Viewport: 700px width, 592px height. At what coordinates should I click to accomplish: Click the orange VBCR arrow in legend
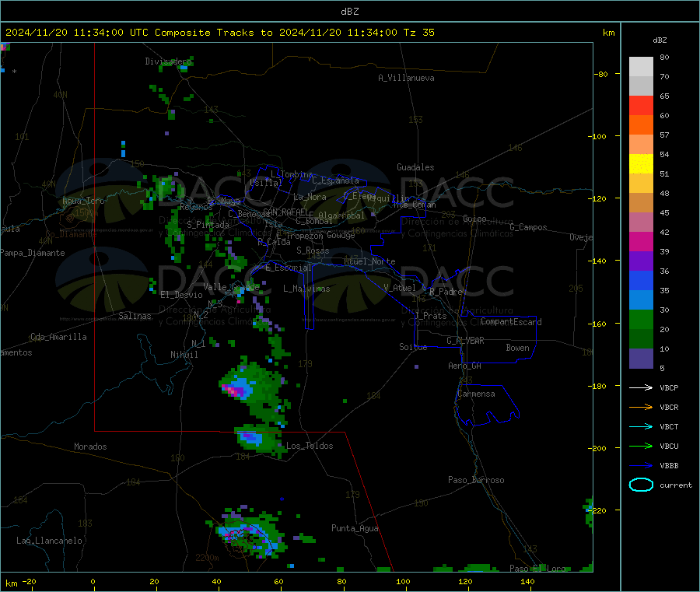[641, 407]
